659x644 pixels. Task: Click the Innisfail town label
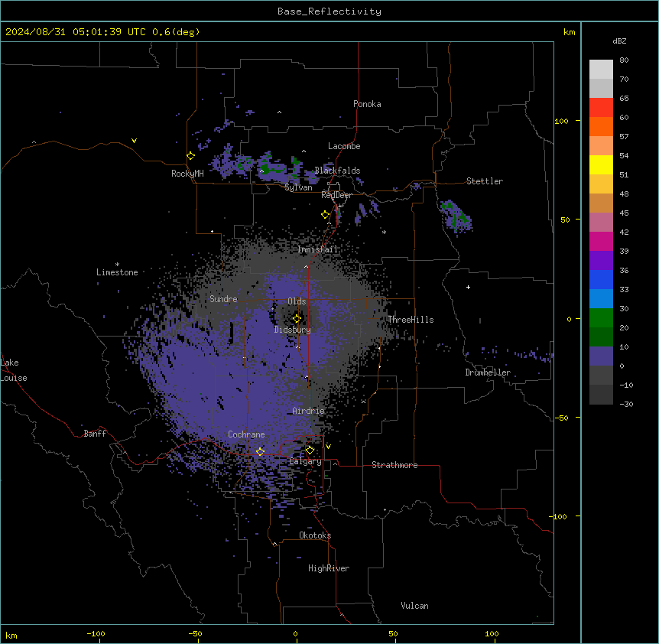tap(318, 249)
